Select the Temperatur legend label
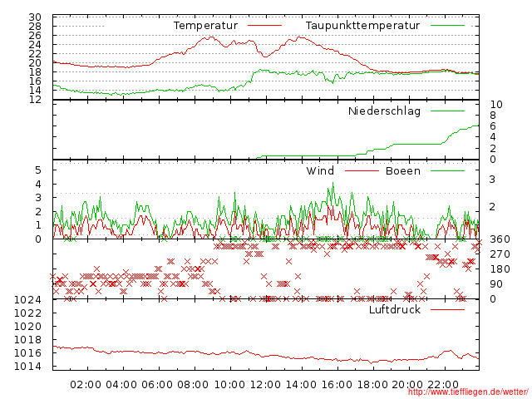 coord(205,26)
